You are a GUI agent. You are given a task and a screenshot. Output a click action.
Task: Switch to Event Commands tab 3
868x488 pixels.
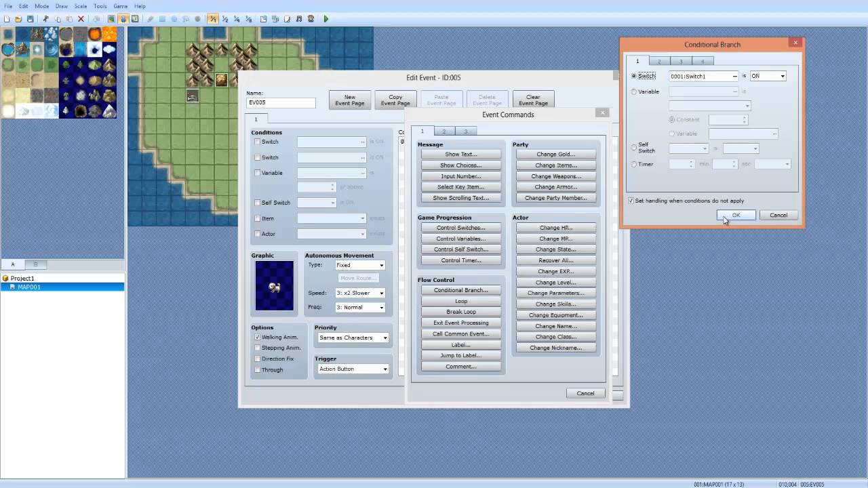[465, 131]
